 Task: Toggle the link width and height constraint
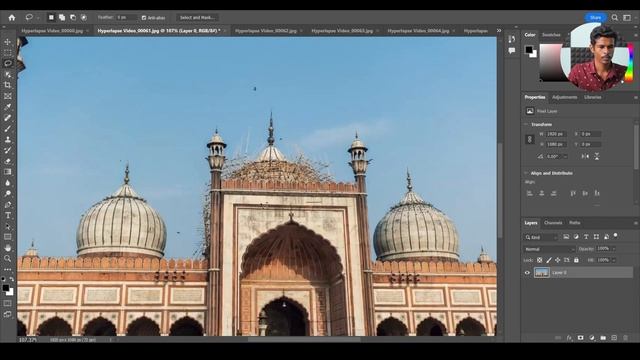[x=530, y=139]
